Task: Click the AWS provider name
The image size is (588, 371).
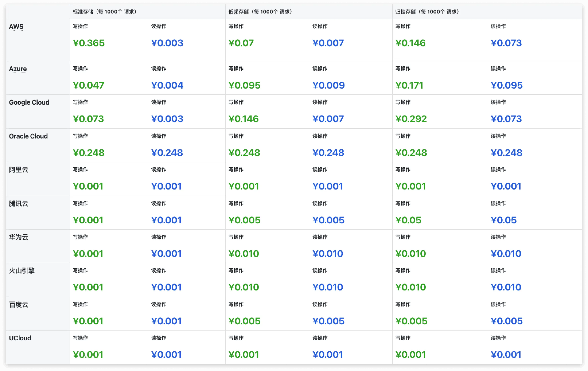Action: point(16,26)
